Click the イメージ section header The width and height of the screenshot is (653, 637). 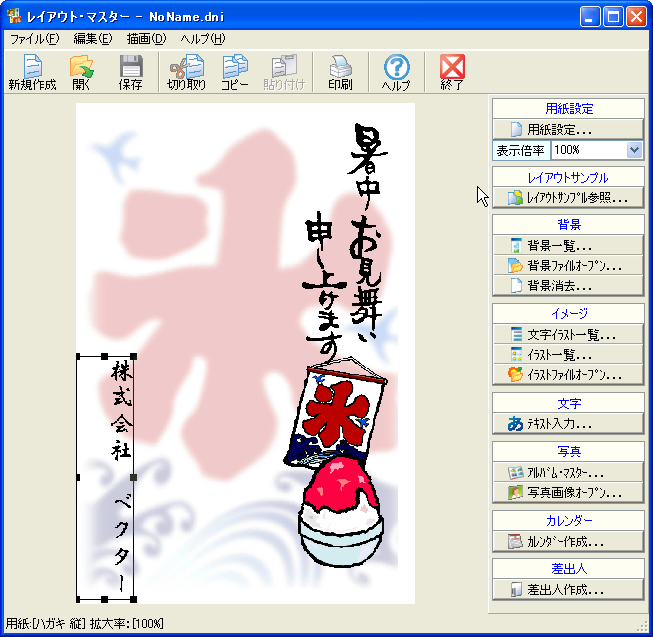tap(569, 314)
